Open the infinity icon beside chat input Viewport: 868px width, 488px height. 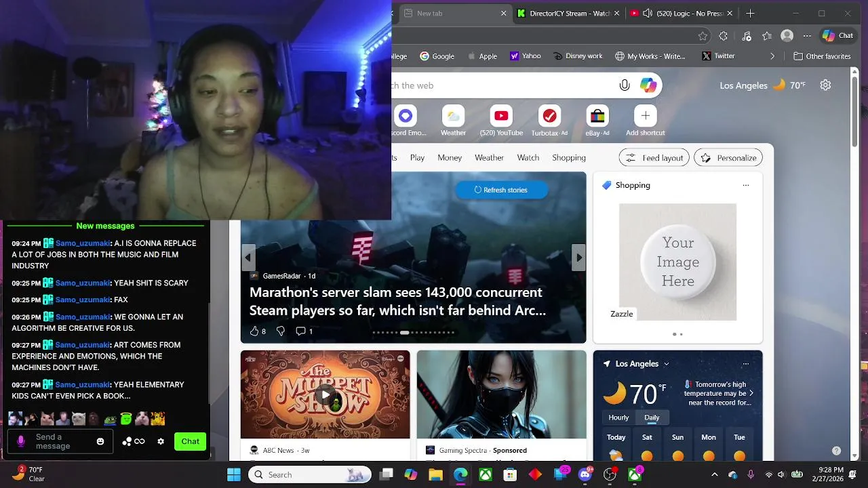140,441
